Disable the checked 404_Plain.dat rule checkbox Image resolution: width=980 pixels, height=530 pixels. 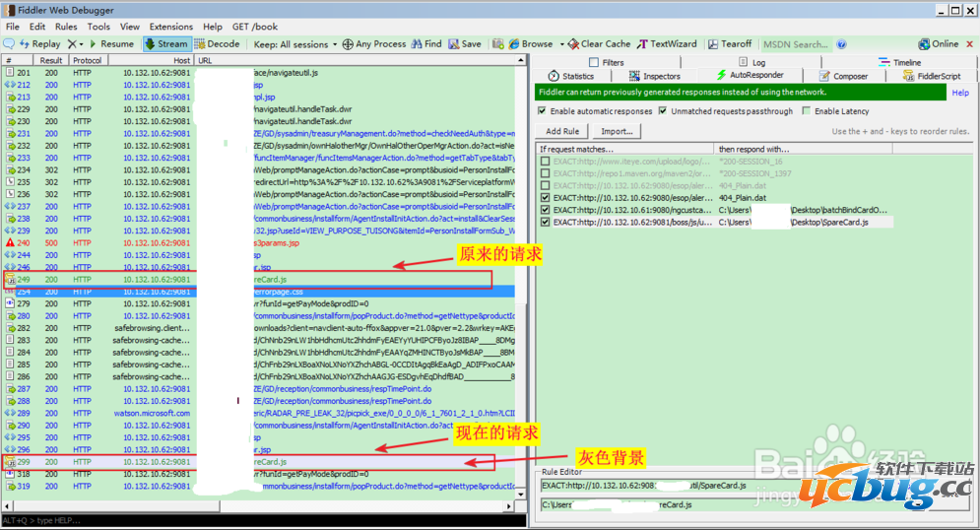(x=546, y=197)
